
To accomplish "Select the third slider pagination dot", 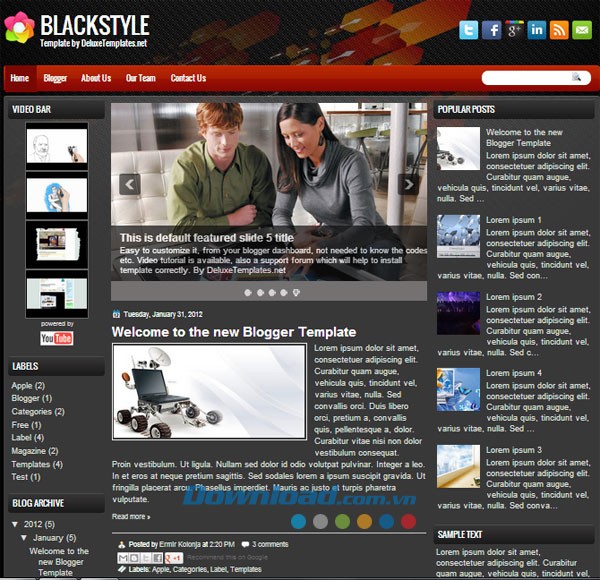I will click(272, 293).
